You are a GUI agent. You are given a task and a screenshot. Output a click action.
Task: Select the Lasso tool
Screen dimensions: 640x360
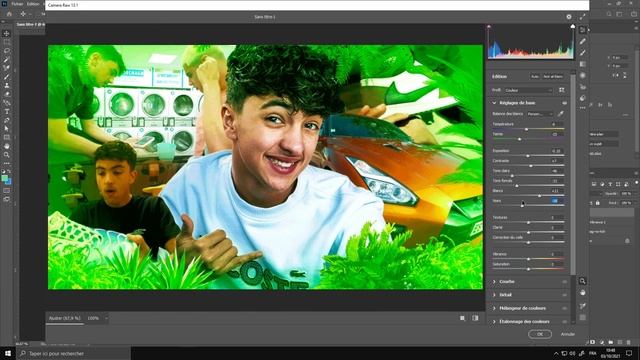(7, 51)
